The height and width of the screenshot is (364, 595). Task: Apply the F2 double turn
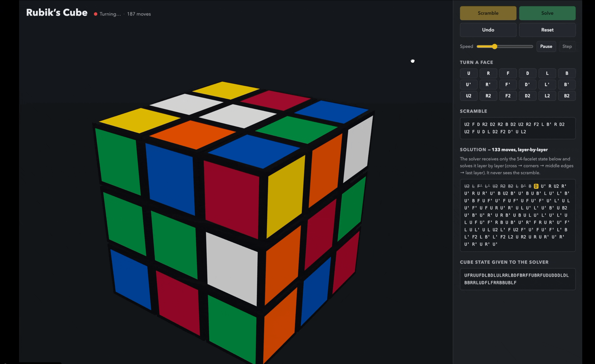(508, 96)
